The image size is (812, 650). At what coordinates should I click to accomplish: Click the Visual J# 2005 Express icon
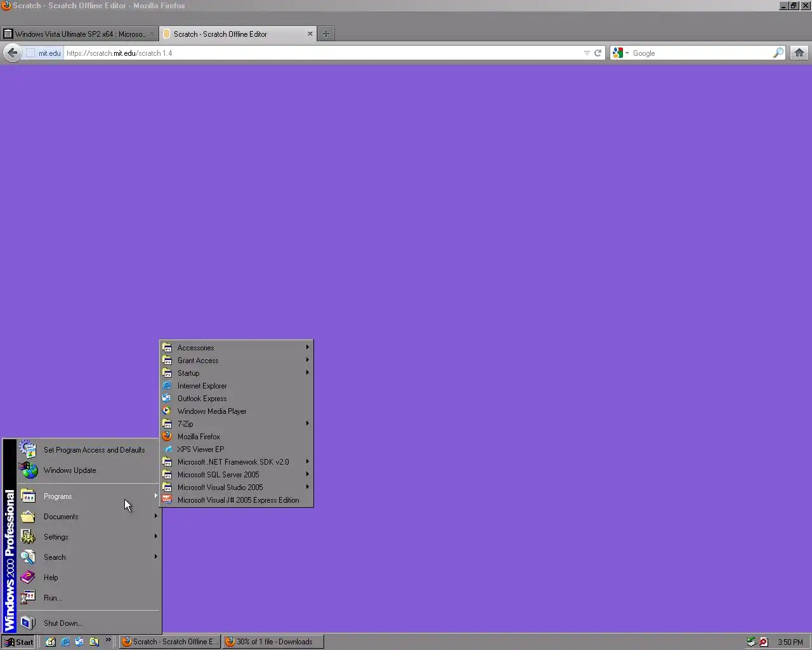(x=167, y=500)
